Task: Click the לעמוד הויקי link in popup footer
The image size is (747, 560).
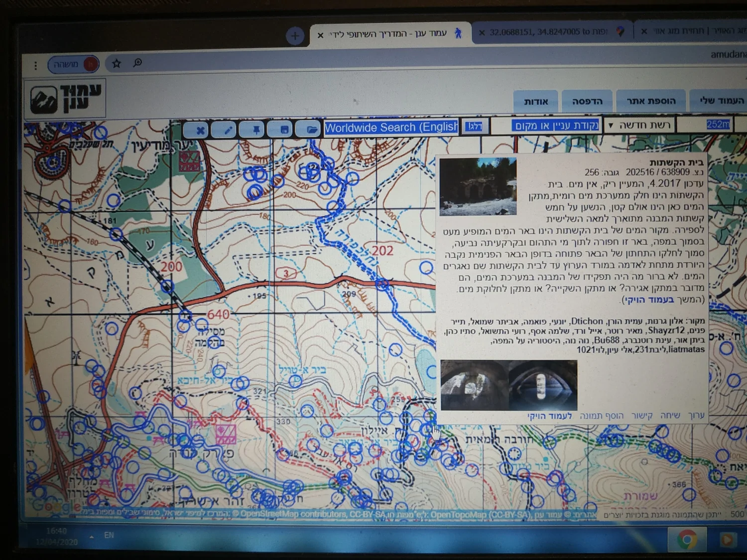Action: (549, 416)
